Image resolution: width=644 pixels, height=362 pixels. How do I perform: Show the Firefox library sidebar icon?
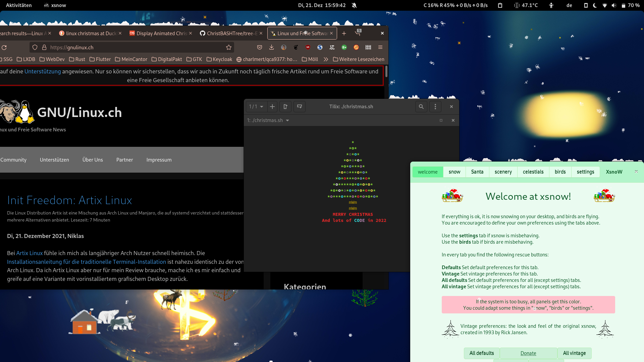coord(368,48)
